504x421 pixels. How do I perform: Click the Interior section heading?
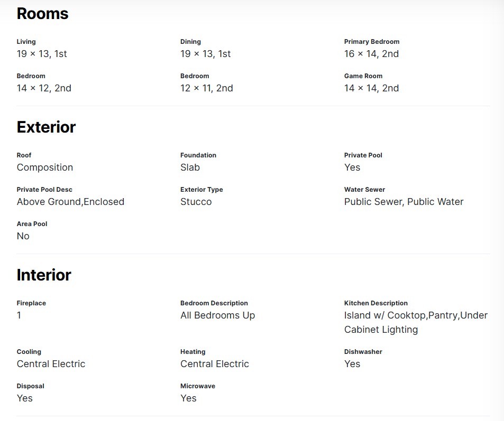(x=43, y=275)
